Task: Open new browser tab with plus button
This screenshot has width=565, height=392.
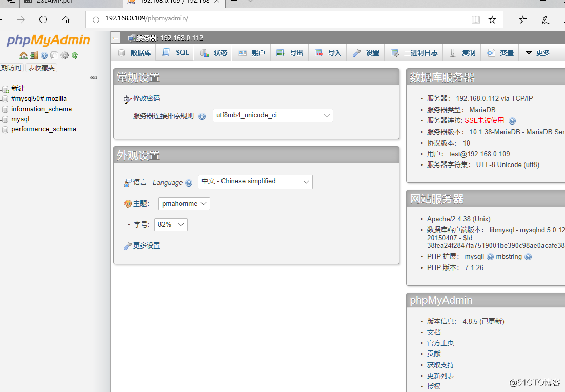Action: tap(234, 2)
